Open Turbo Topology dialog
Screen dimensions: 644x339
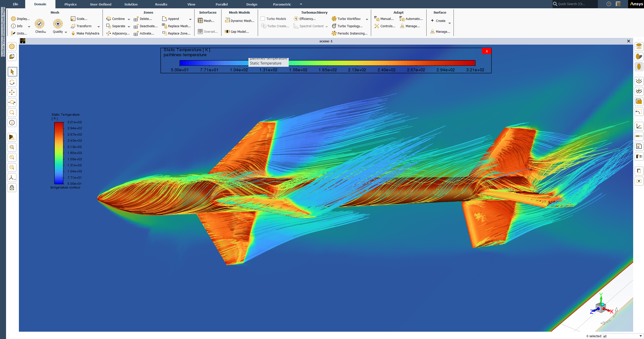pos(347,26)
